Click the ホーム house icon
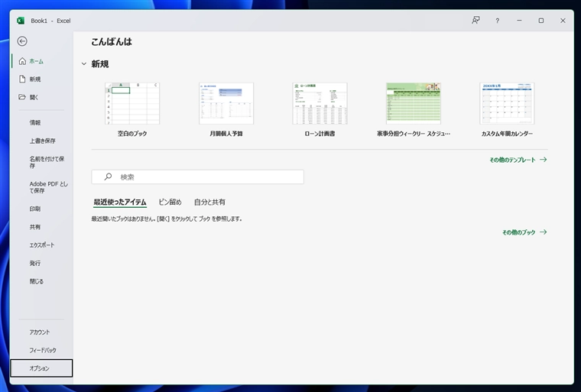 [x=22, y=61]
